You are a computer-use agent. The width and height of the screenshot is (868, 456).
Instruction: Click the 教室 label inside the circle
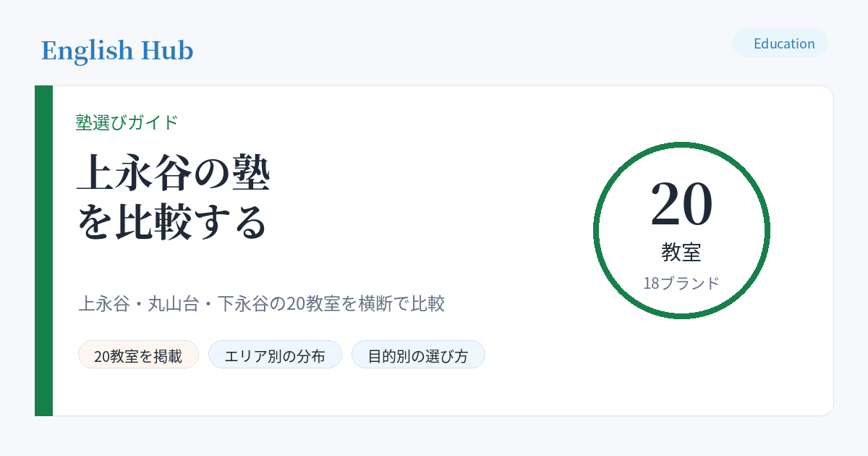pos(681,253)
